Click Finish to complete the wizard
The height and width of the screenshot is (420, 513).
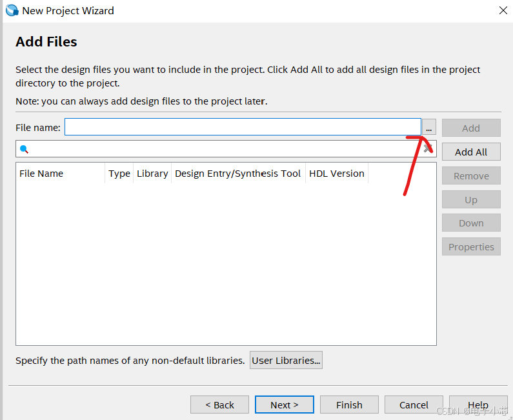pyautogui.click(x=349, y=405)
